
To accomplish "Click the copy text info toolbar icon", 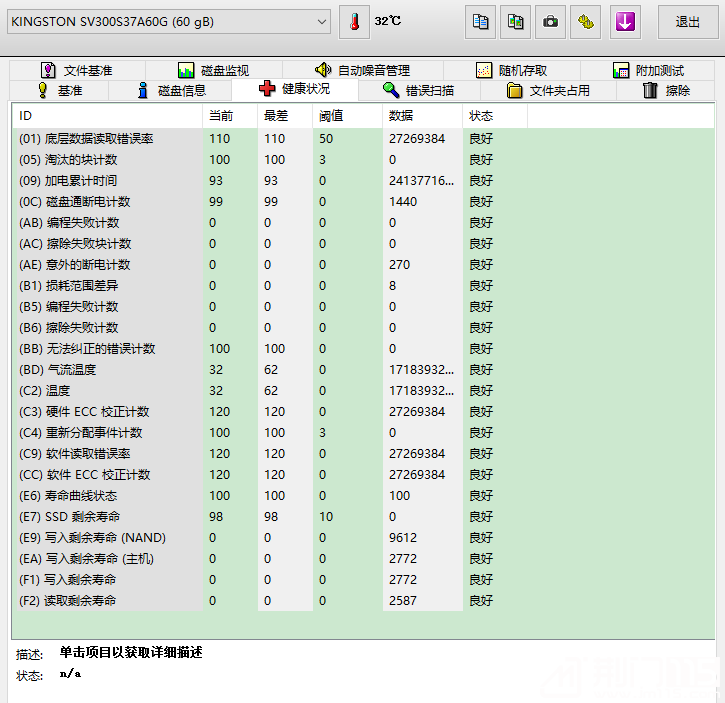I will click(480, 22).
